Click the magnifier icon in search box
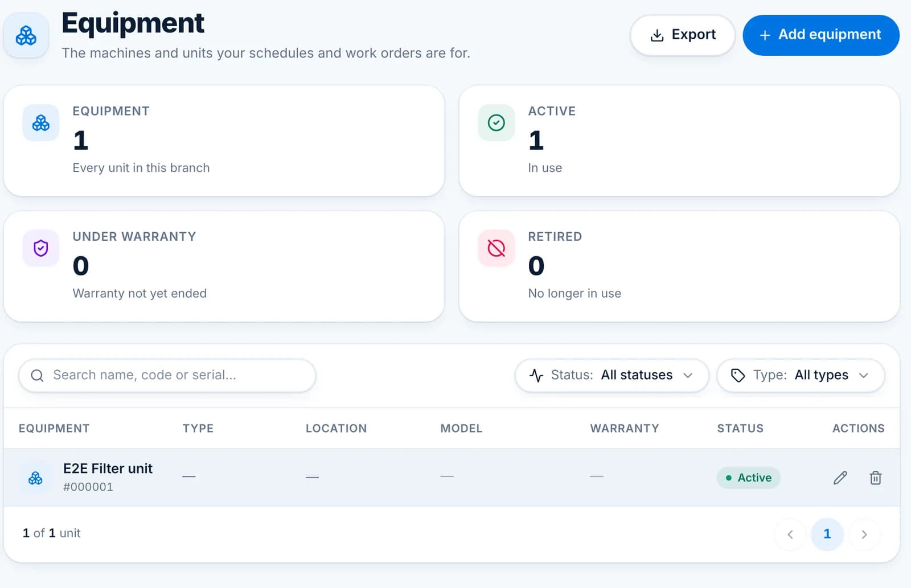 [37, 375]
